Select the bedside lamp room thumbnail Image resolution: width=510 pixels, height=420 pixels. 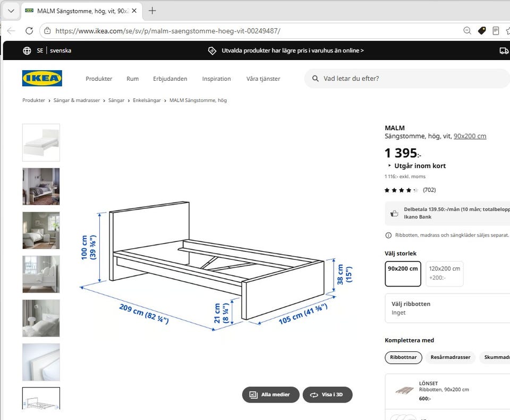tap(41, 318)
